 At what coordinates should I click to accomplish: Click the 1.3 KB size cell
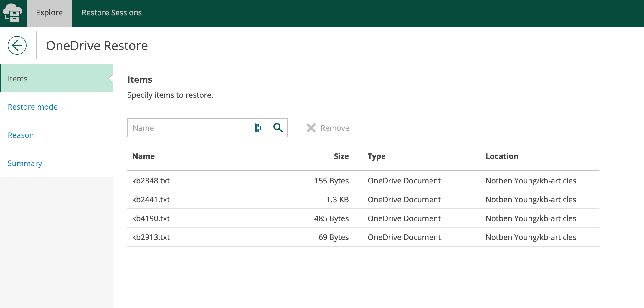pyautogui.click(x=338, y=199)
